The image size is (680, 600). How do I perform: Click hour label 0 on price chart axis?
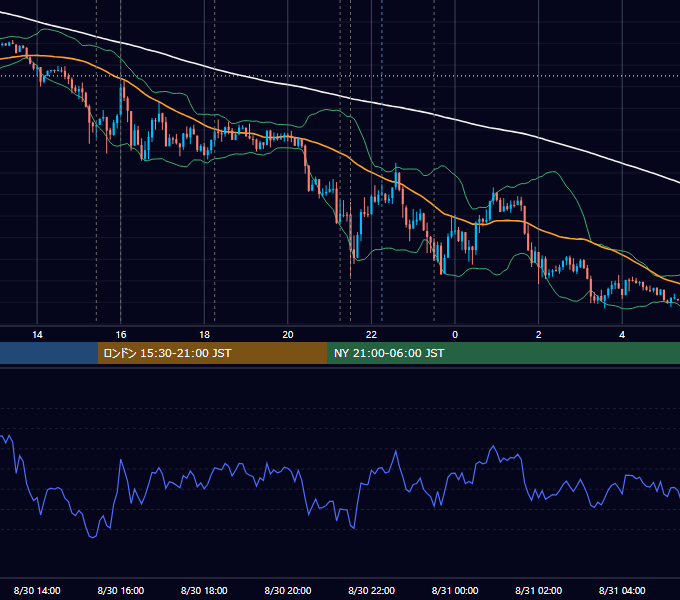455,335
